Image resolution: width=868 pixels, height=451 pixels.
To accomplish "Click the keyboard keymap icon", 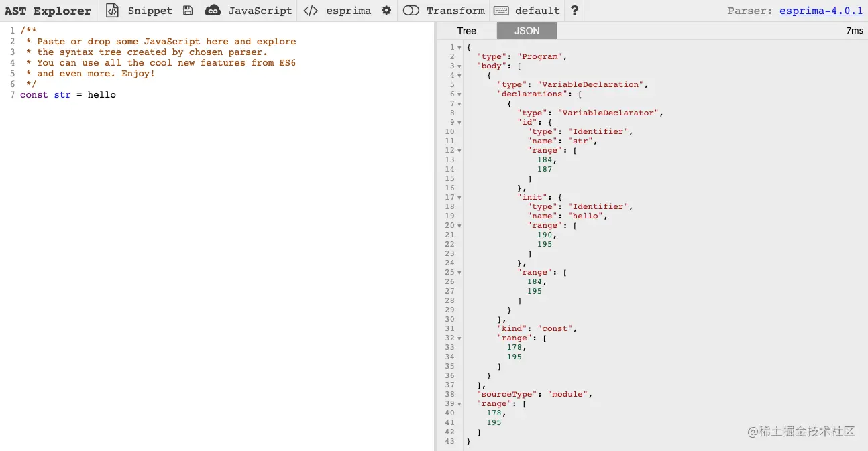I will tap(501, 11).
